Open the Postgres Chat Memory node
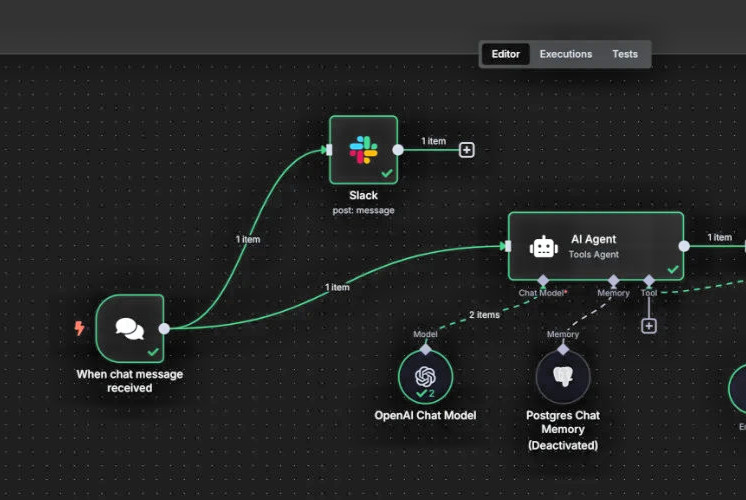The image size is (746, 500). (x=563, y=377)
